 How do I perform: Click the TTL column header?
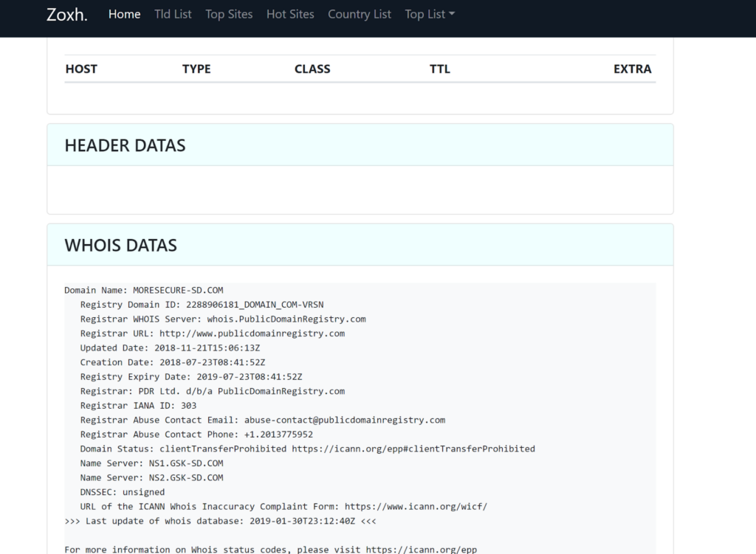coord(440,69)
